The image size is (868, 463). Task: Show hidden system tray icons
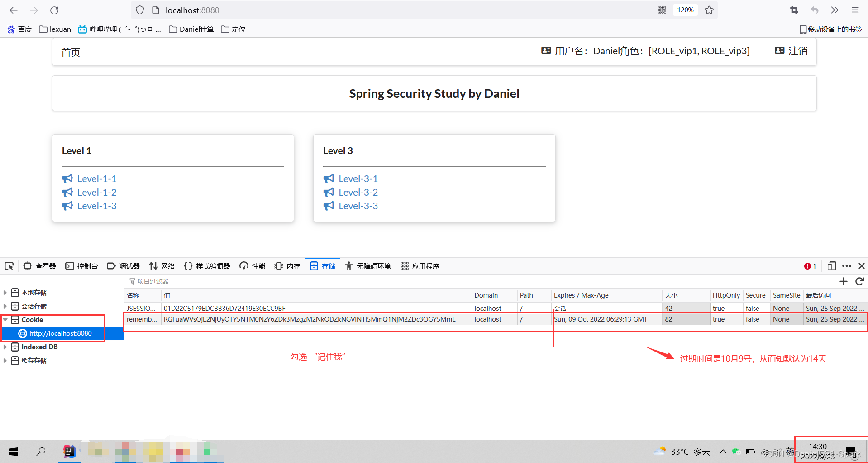723,452
